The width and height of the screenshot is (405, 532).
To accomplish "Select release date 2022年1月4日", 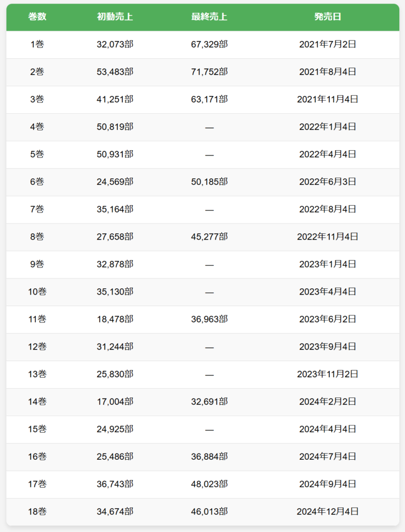I will [x=328, y=127].
